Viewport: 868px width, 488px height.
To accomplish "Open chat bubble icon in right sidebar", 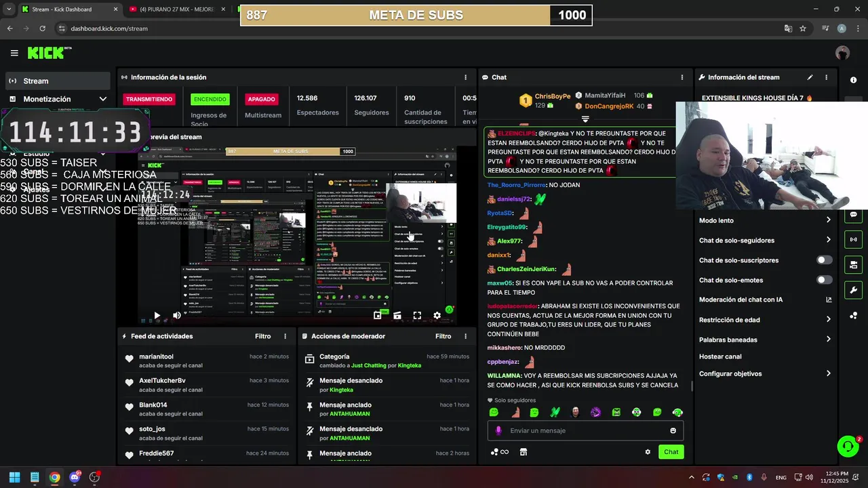I will point(853,215).
